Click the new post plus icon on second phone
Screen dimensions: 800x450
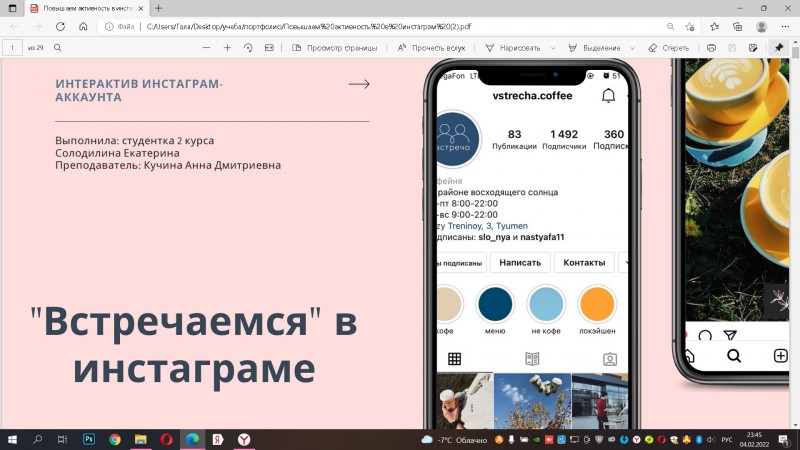[x=780, y=356]
